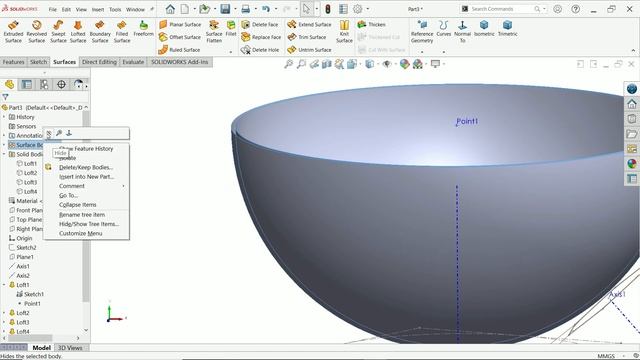The width and height of the screenshot is (640, 360).
Task: Expand the Curves dropdown
Action: (444, 52)
